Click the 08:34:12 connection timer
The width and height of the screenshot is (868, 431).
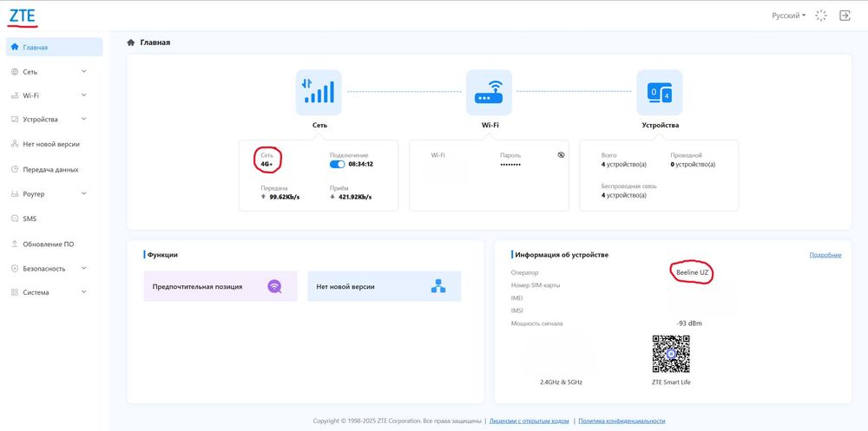click(x=360, y=164)
